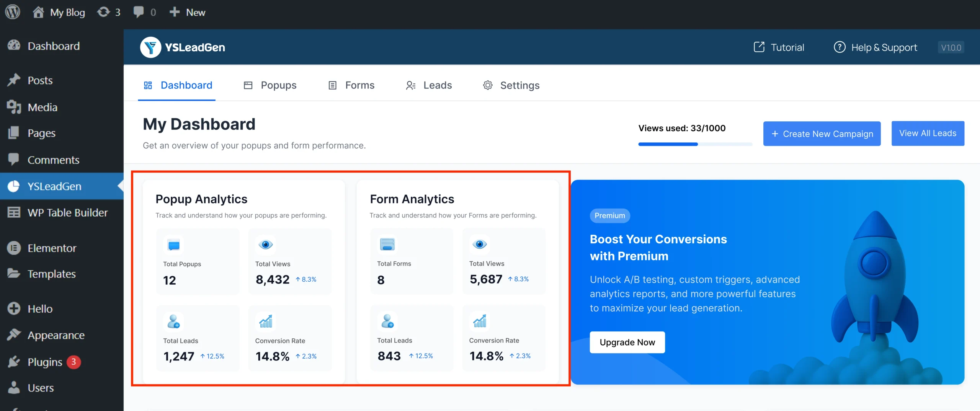
Task: Click the V1.0.0 version badge
Action: pos(951,47)
